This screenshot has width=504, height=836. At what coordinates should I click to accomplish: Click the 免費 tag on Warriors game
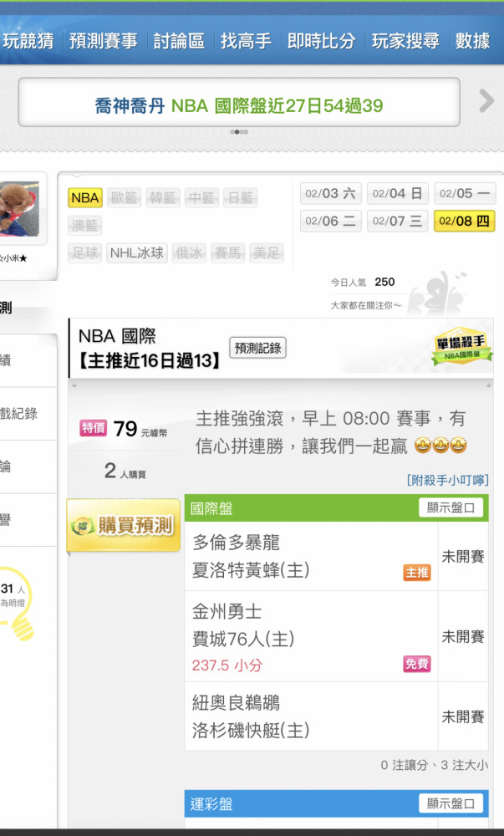(x=416, y=664)
